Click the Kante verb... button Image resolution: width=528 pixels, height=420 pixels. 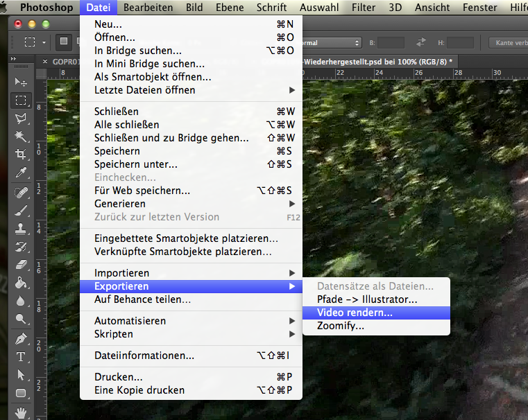click(509, 43)
